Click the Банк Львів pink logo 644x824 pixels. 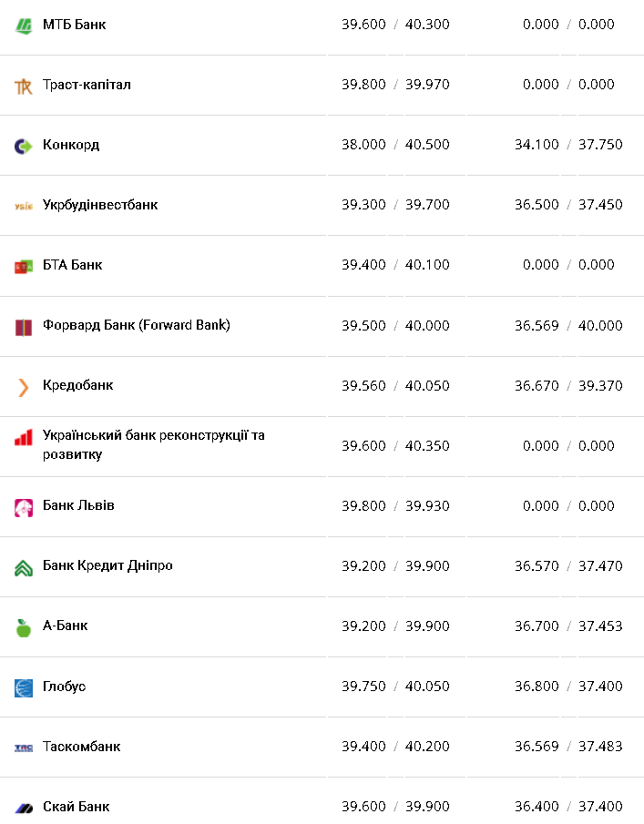pyautogui.click(x=24, y=507)
